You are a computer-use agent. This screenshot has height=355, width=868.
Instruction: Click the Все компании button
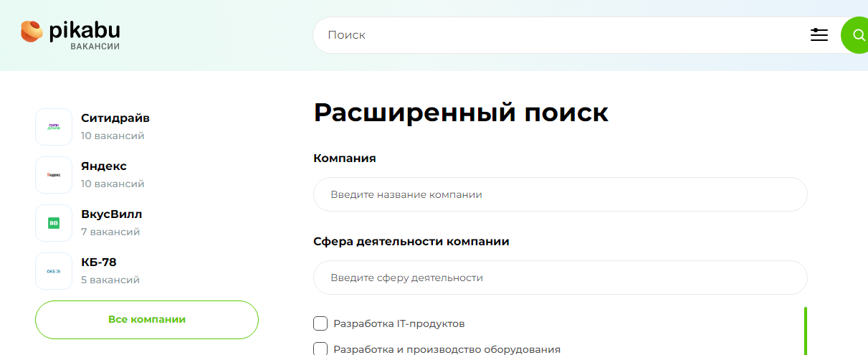point(147,319)
